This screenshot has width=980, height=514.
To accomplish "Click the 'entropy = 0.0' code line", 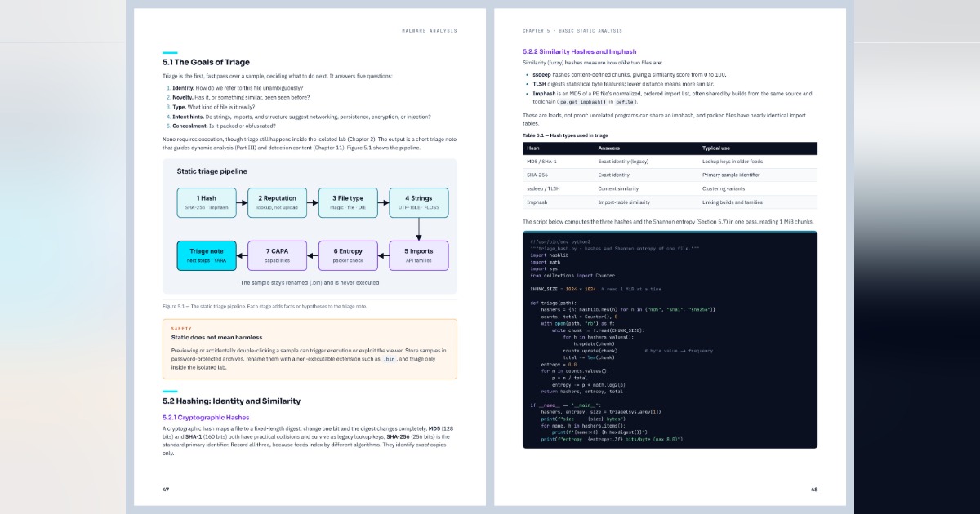I will point(558,364).
